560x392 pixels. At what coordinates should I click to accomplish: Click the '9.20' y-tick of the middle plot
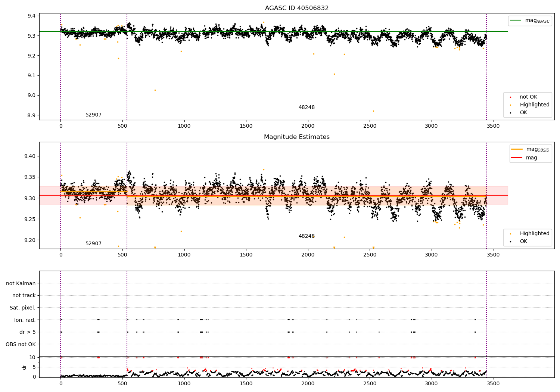tap(30, 240)
